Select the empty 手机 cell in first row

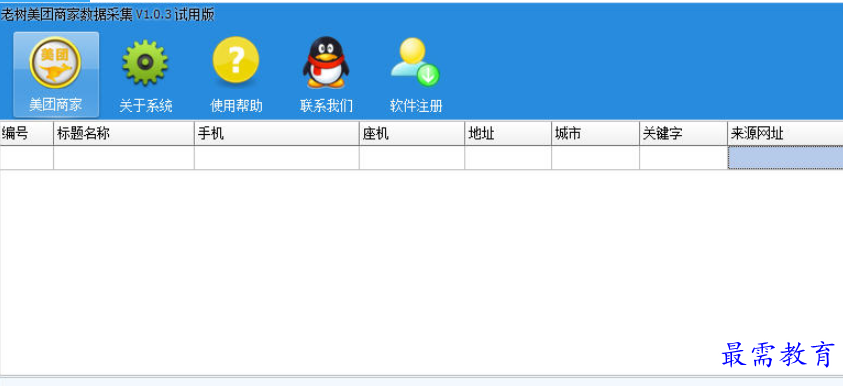pos(277,158)
